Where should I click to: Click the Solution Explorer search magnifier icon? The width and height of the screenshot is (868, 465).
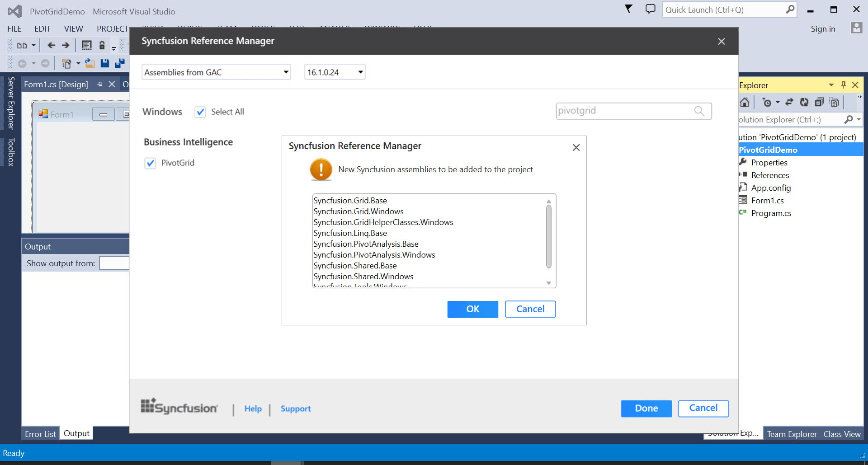[849, 119]
